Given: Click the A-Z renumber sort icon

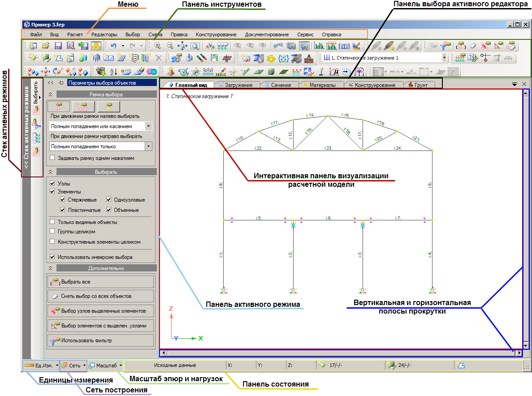Looking at the screenshot, I should (x=114, y=72).
